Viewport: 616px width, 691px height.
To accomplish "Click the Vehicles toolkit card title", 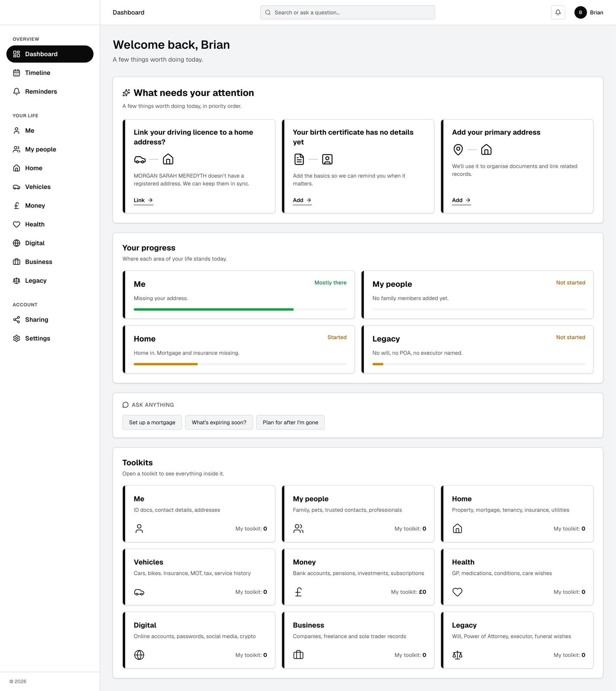I will point(149,562).
